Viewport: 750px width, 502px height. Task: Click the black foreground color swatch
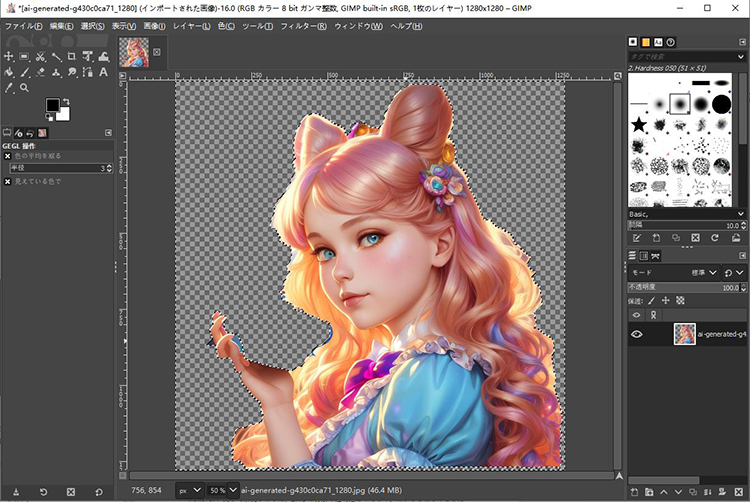click(53, 105)
